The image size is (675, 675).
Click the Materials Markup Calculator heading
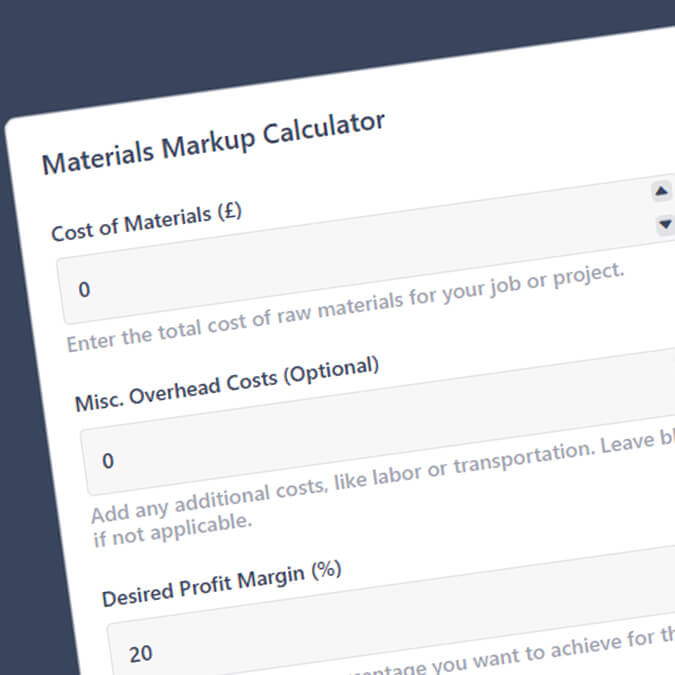(213, 143)
